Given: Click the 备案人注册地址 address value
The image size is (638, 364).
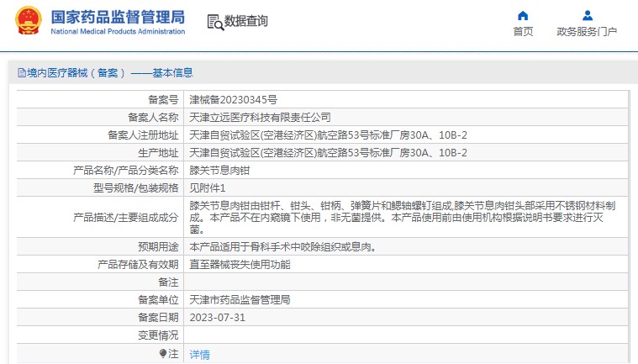Looking at the screenshot, I should tap(328, 135).
